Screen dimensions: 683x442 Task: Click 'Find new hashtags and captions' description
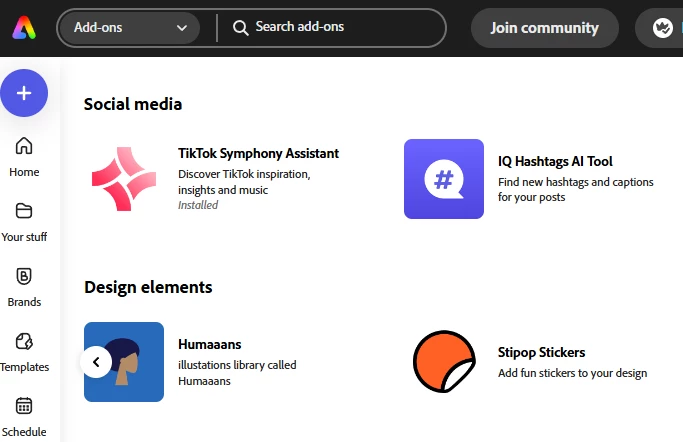click(x=575, y=189)
